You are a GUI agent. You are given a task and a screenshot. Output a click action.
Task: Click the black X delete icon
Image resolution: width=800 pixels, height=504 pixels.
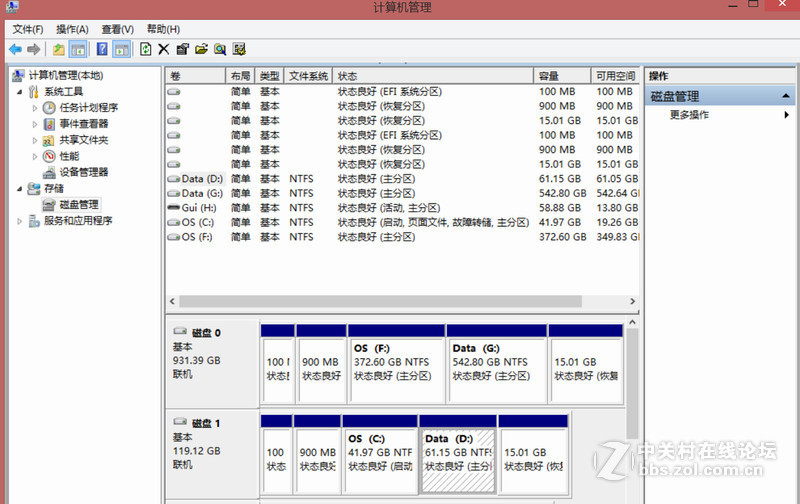pos(164,49)
